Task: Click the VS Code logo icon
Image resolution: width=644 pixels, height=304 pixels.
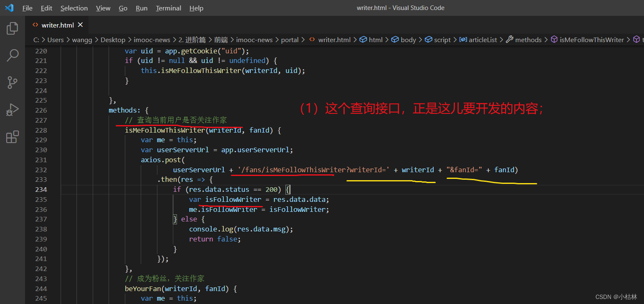Action: 9,8
